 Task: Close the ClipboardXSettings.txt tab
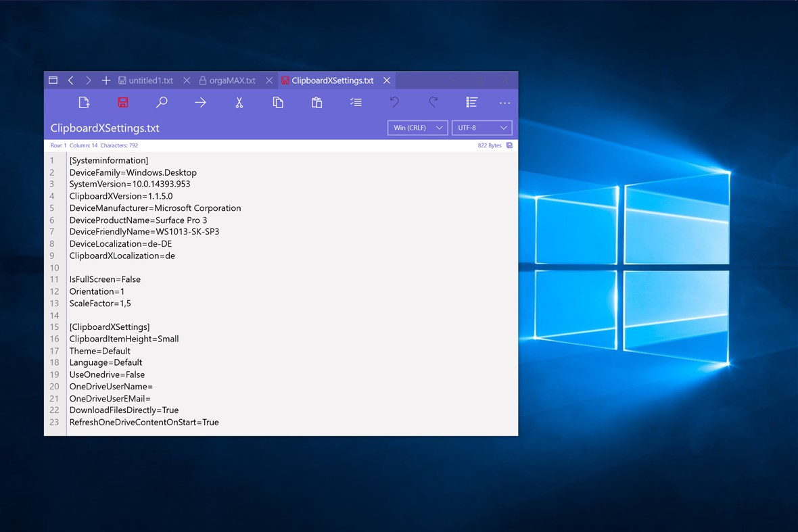[386, 80]
